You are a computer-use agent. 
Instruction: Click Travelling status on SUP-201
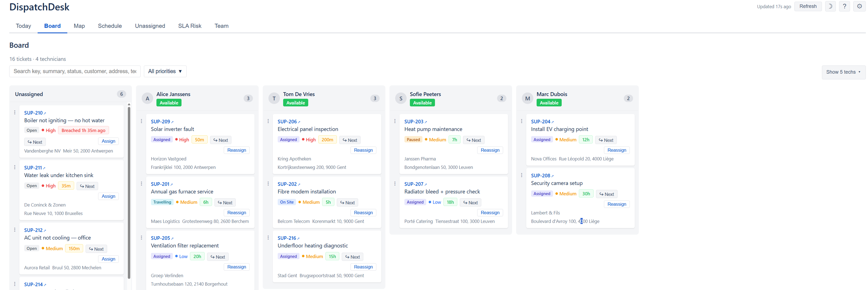[162, 202]
